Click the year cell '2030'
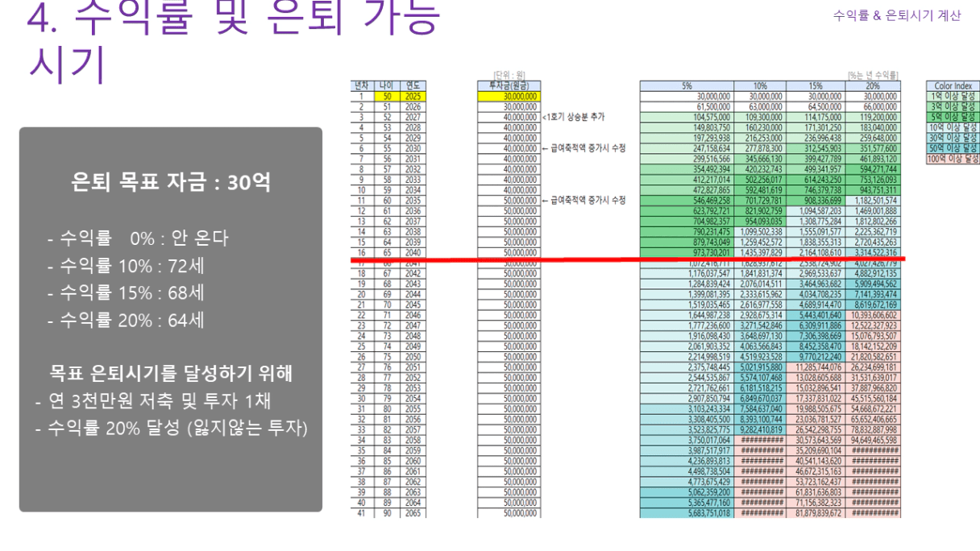980x551 pixels. [x=413, y=148]
